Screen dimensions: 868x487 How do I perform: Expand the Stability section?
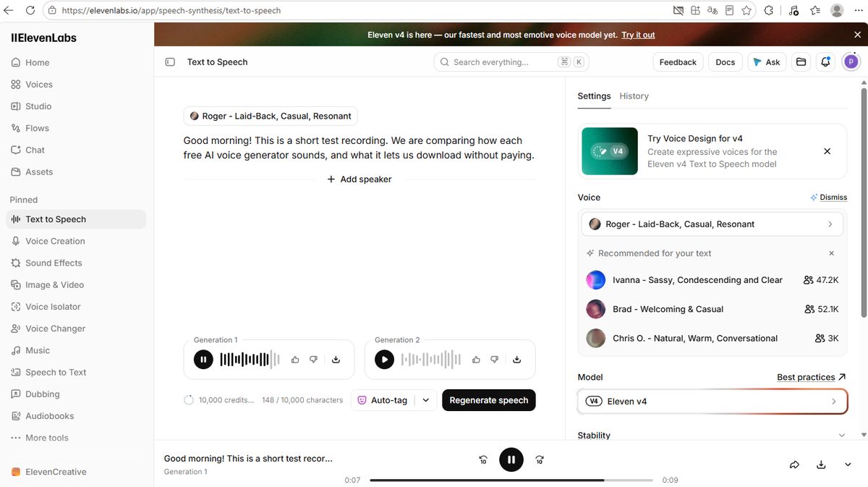712,436
